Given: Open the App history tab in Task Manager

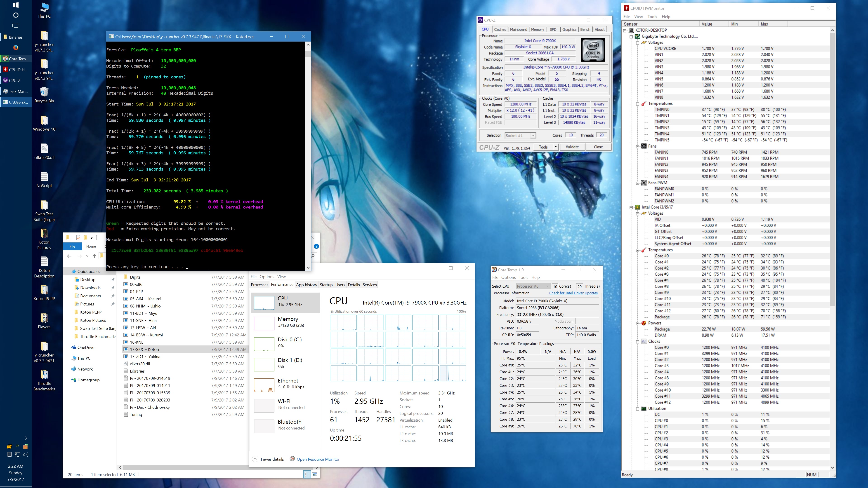Looking at the screenshot, I should pyautogui.click(x=306, y=285).
